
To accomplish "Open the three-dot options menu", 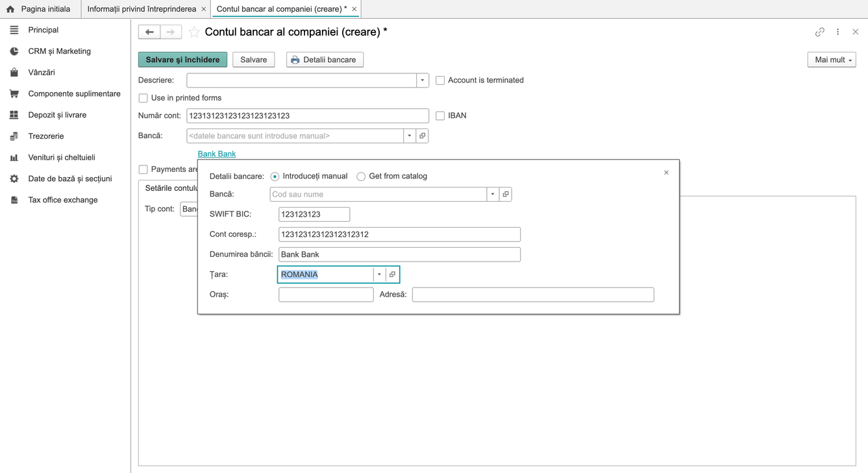I will coord(838,32).
